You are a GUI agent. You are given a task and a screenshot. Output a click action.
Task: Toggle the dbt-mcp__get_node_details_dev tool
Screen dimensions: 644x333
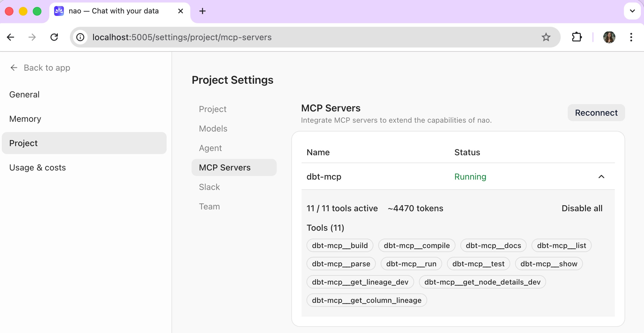point(482,282)
